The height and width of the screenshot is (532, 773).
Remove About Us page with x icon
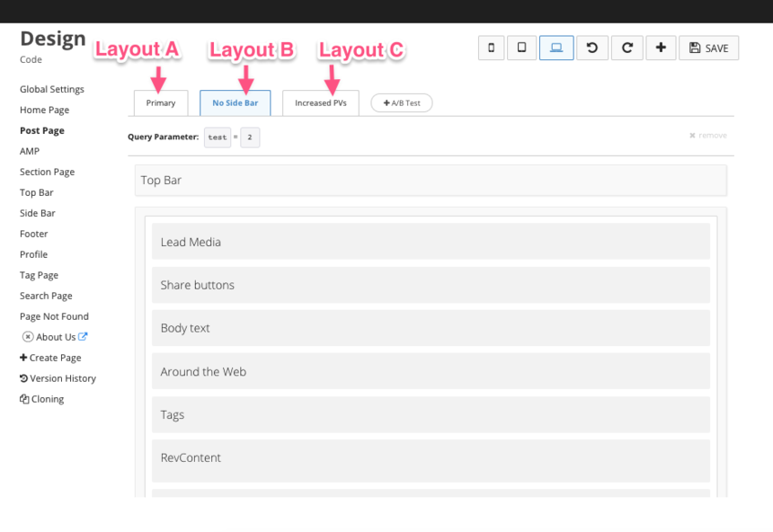27,337
